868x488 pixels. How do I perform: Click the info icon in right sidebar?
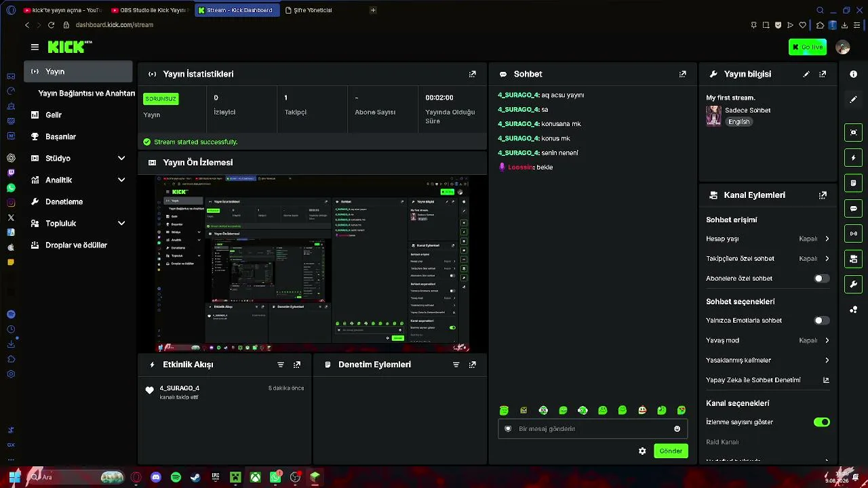point(854,75)
